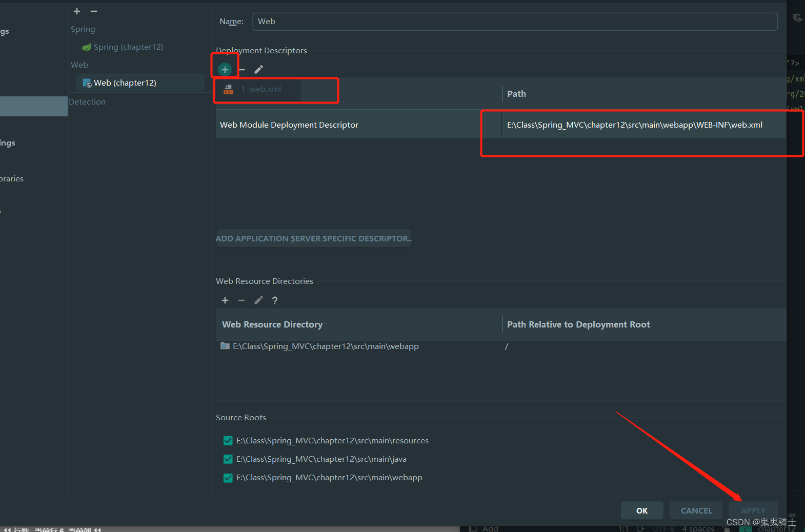Select Detection item in facet list
Screen dimensions: 805x532
point(87,102)
